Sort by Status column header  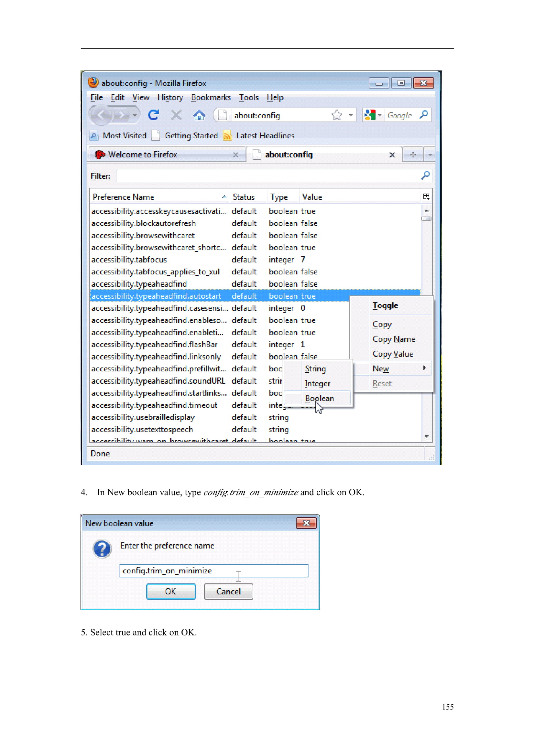248,197
